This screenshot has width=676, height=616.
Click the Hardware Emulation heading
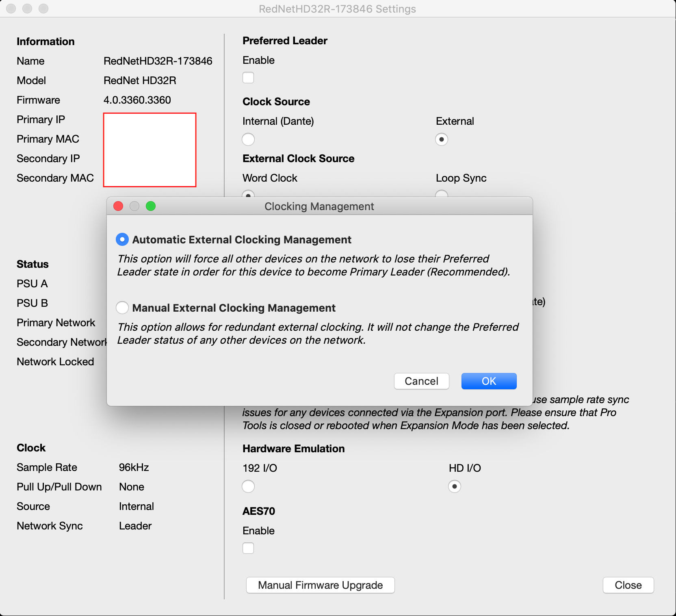[x=294, y=449]
